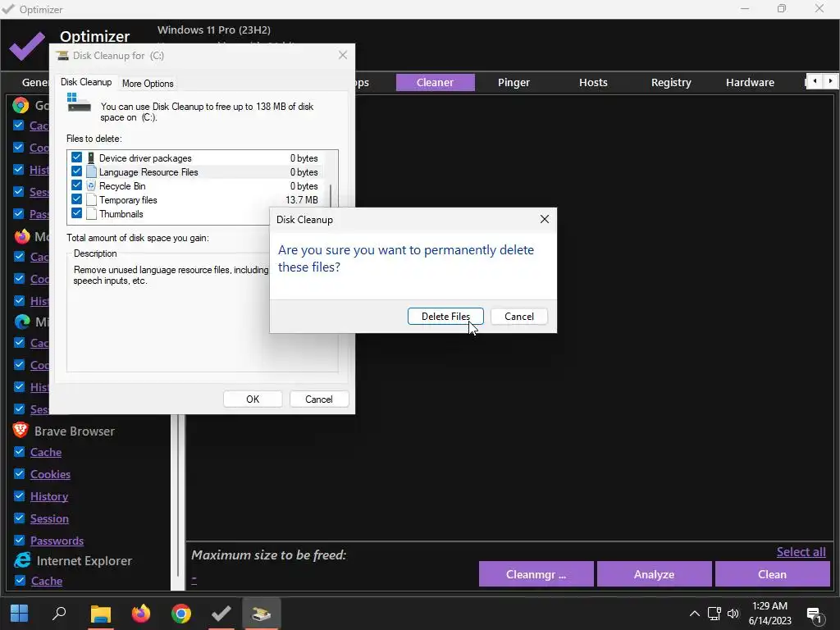
Task: Click the Brave Passwords link
Action: (57, 541)
